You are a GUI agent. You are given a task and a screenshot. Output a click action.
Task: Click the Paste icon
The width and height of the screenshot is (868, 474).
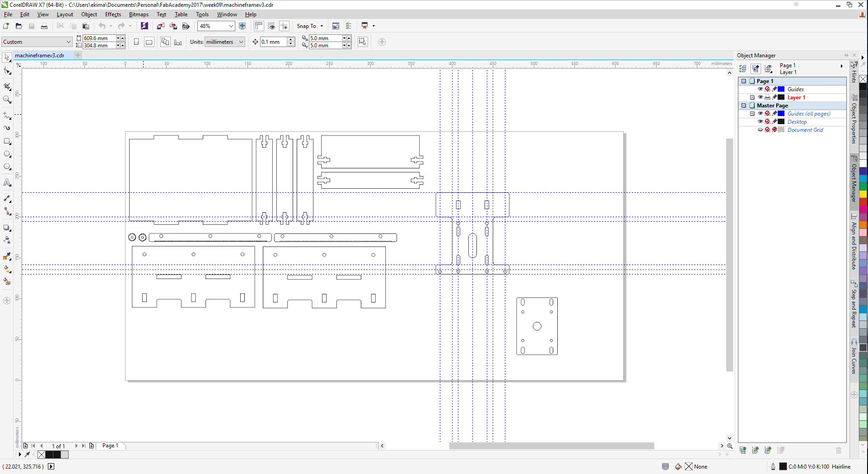pos(86,26)
